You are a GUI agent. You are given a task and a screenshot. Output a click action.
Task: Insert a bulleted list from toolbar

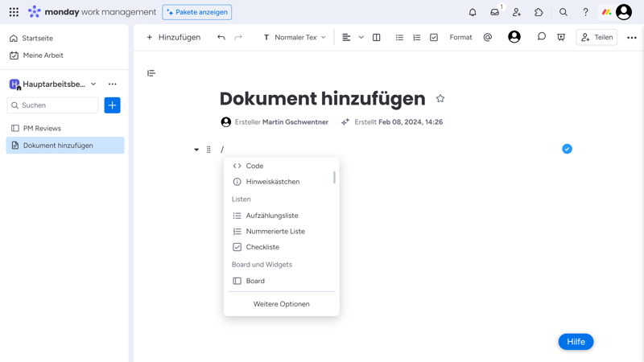(x=399, y=37)
